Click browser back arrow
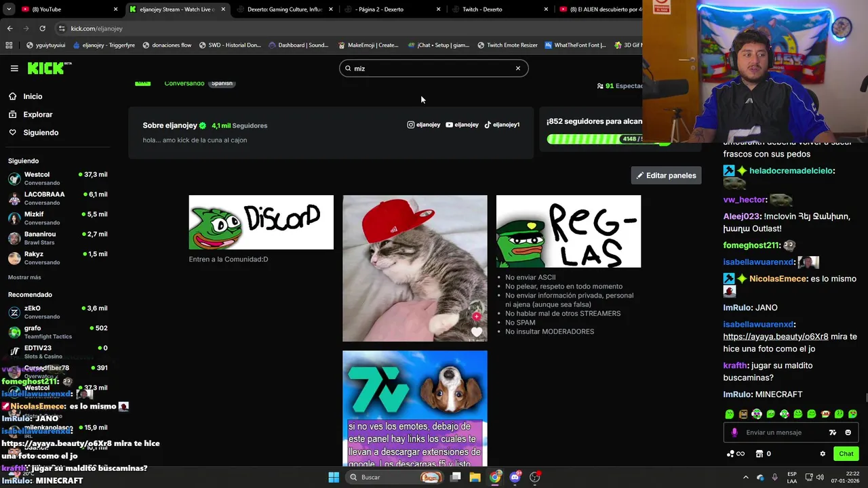This screenshot has height=488, width=868. [9, 28]
